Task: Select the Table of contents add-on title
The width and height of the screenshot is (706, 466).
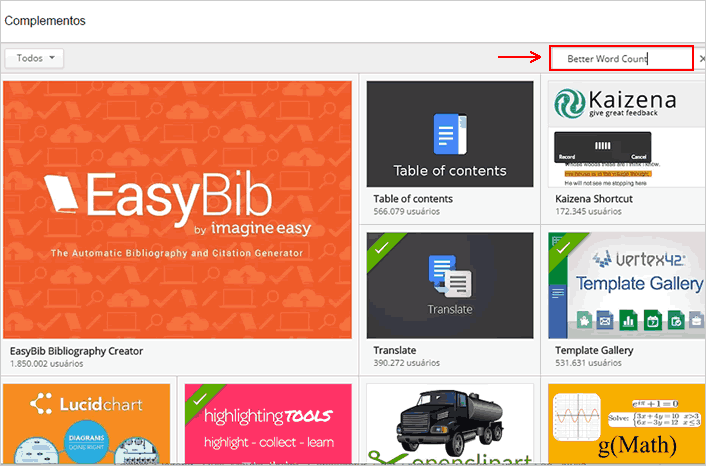Action: click(x=413, y=199)
